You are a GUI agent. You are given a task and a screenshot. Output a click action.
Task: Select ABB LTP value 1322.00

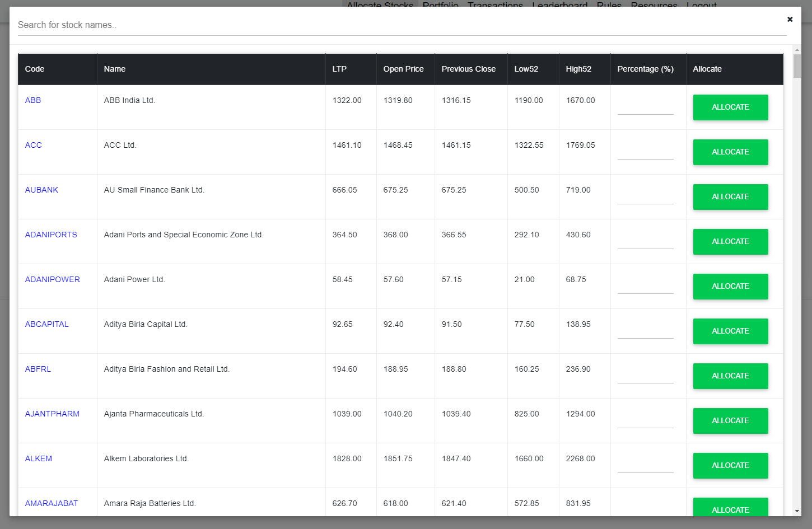[347, 100]
